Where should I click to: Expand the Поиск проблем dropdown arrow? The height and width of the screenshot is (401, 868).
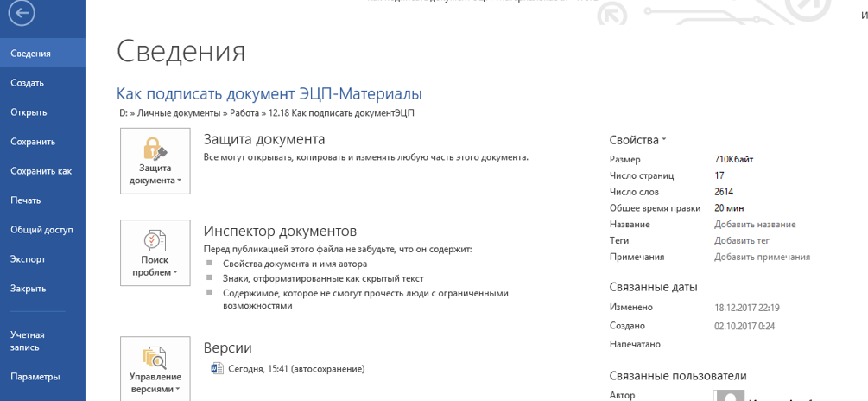coord(175,273)
